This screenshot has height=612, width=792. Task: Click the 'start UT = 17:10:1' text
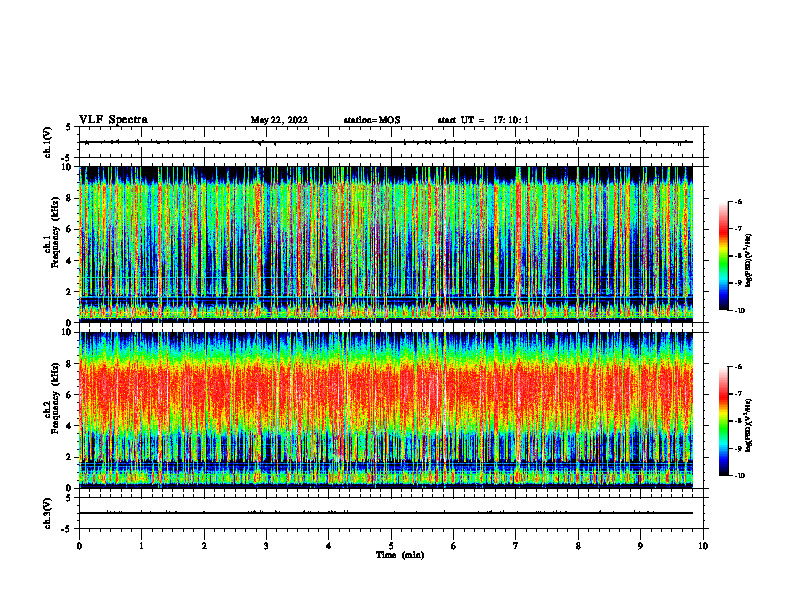point(483,120)
